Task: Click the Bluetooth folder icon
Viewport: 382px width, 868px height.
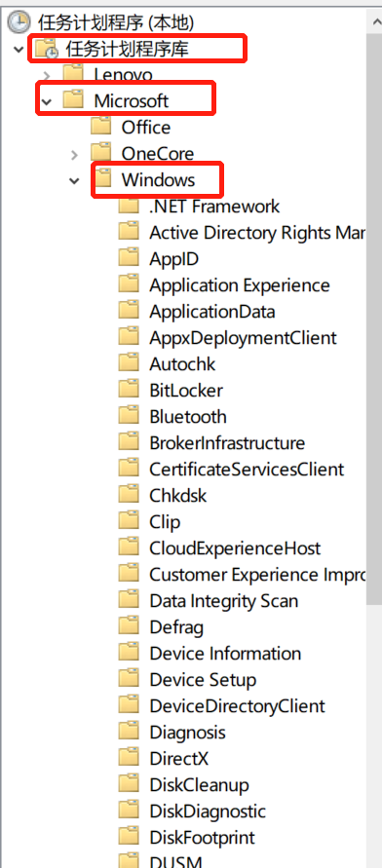Action: (x=129, y=416)
